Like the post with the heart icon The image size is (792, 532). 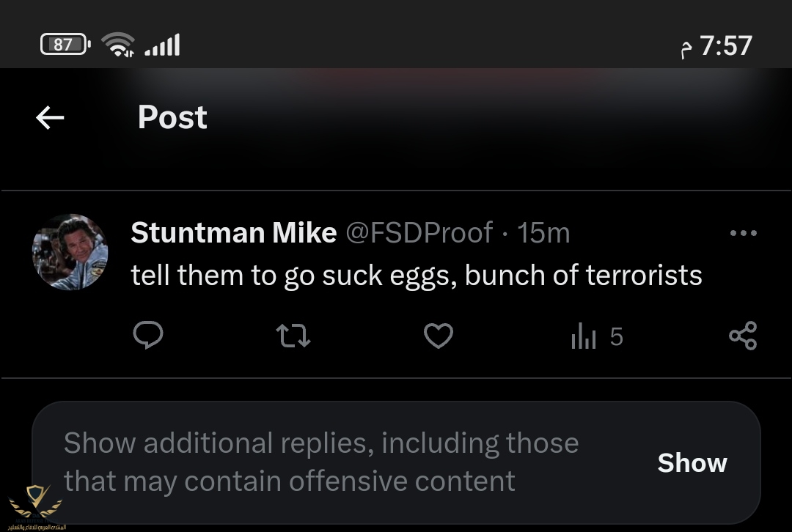coord(439,336)
